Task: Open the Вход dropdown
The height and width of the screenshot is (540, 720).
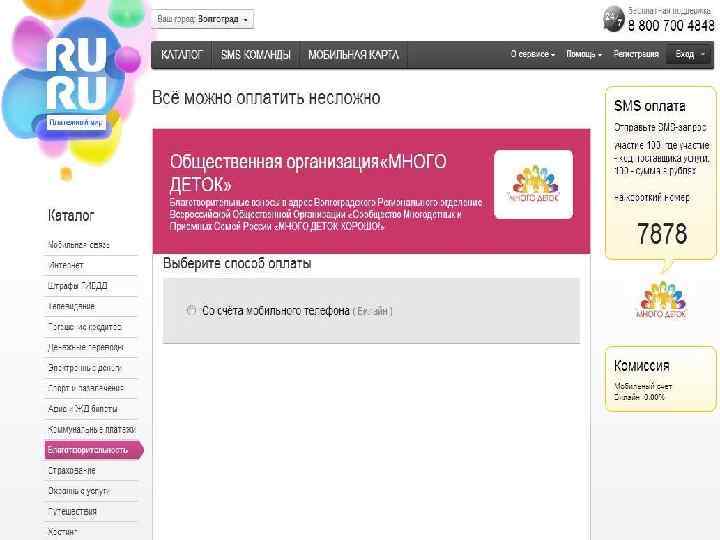Action: 690,55
